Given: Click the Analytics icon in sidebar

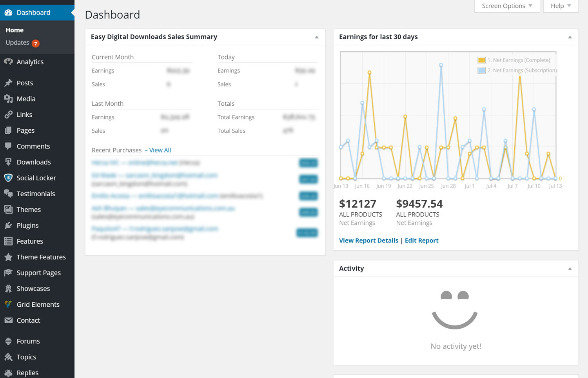Looking at the screenshot, I should tap(8, 62).
